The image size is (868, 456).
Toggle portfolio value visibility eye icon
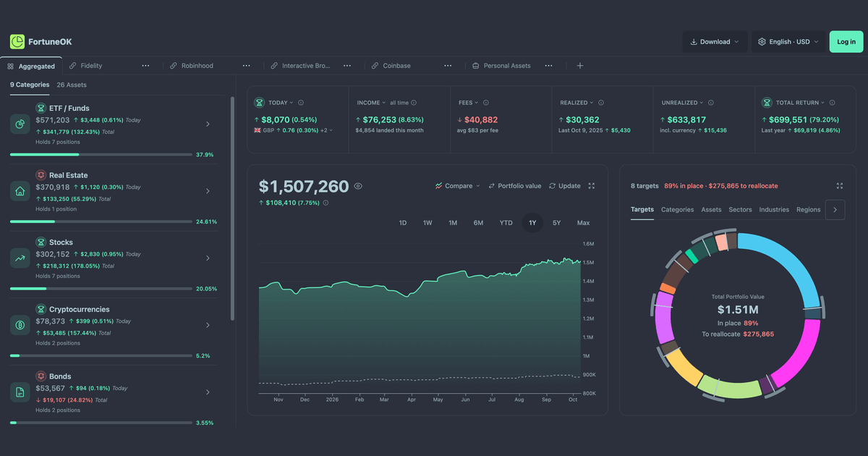pos(358,186)
